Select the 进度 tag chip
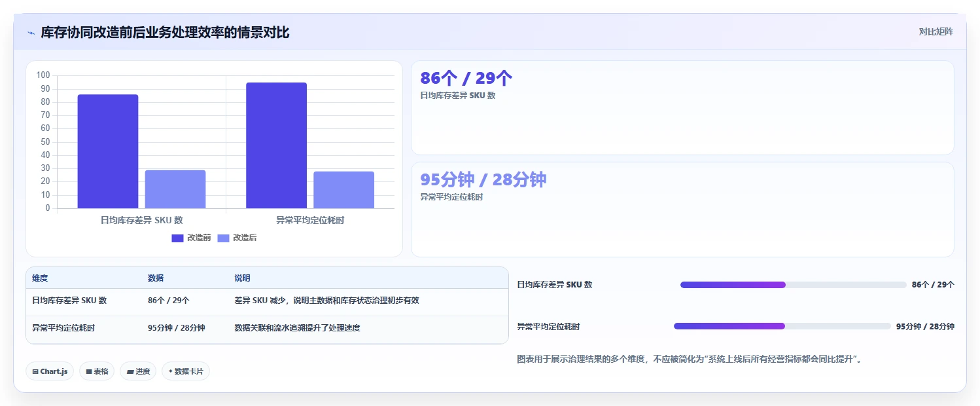This screenshot has width=980, height=406. coord(138,371)
